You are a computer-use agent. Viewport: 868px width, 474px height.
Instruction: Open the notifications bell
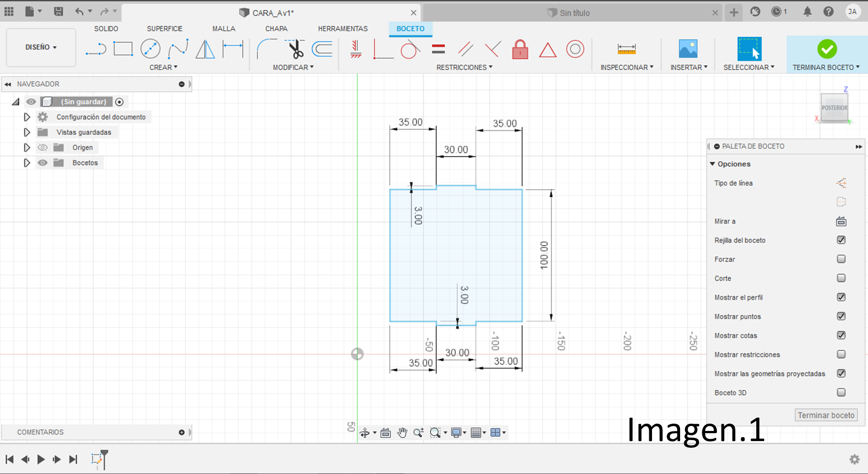(x=807, y=12)
